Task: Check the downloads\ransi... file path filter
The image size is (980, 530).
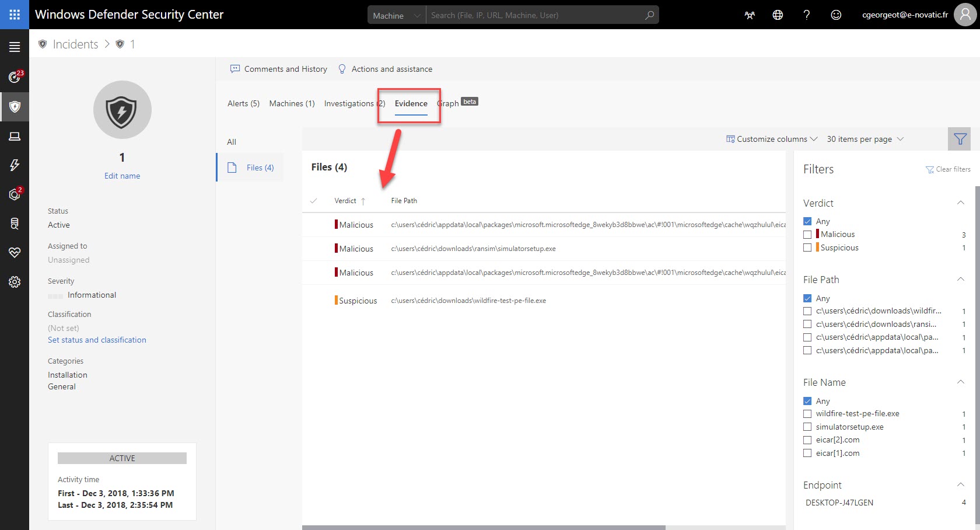Action: click(x=808, y=324)
